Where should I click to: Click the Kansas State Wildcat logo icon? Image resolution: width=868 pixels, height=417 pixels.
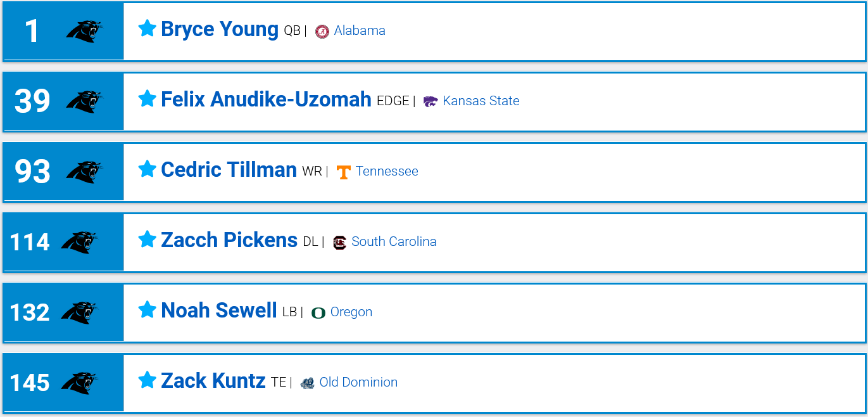pos(431,101)
